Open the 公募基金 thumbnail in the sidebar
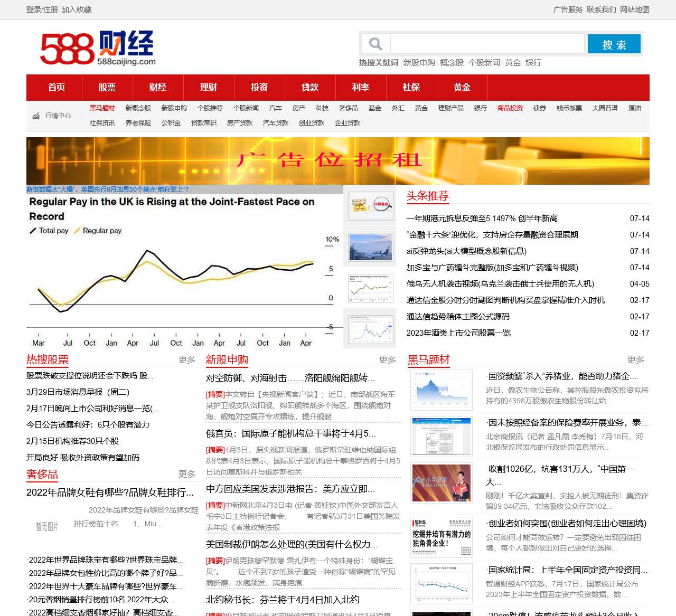676x616 pixels. point(370,206)
